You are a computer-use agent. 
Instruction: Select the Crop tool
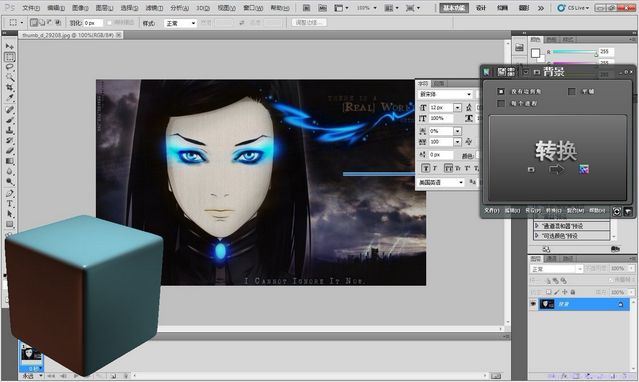click(x=9, y=88)
